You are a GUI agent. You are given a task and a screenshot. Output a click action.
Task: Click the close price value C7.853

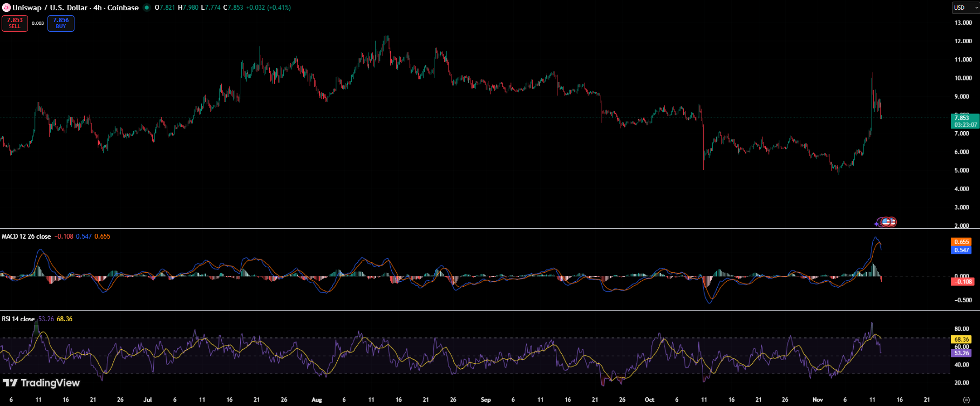click(233, 8)
